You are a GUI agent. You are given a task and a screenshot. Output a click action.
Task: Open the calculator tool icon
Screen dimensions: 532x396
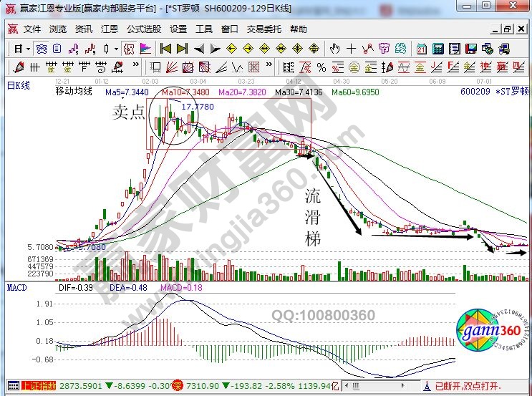coord(437,49)
